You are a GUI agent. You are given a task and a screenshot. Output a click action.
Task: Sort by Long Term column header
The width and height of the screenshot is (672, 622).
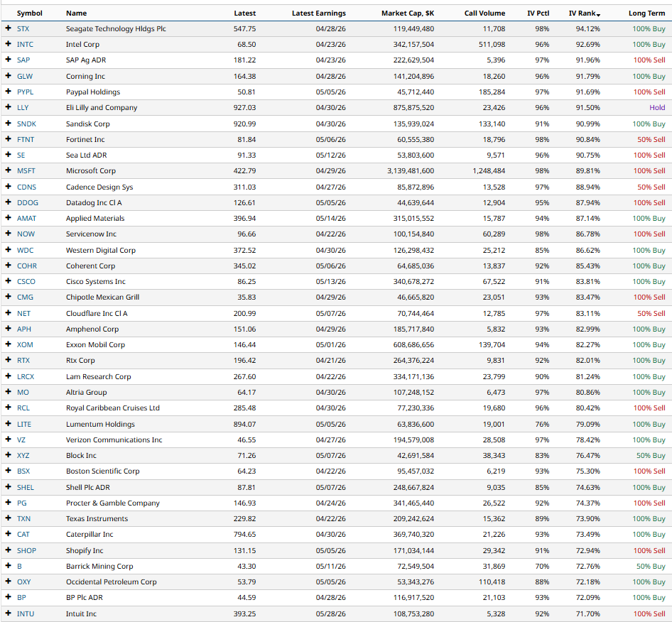point(646,13)
